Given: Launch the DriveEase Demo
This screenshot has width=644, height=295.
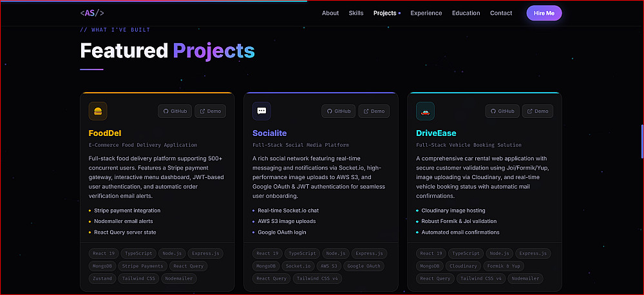Looking at the screenshot, I should [538, 111].
